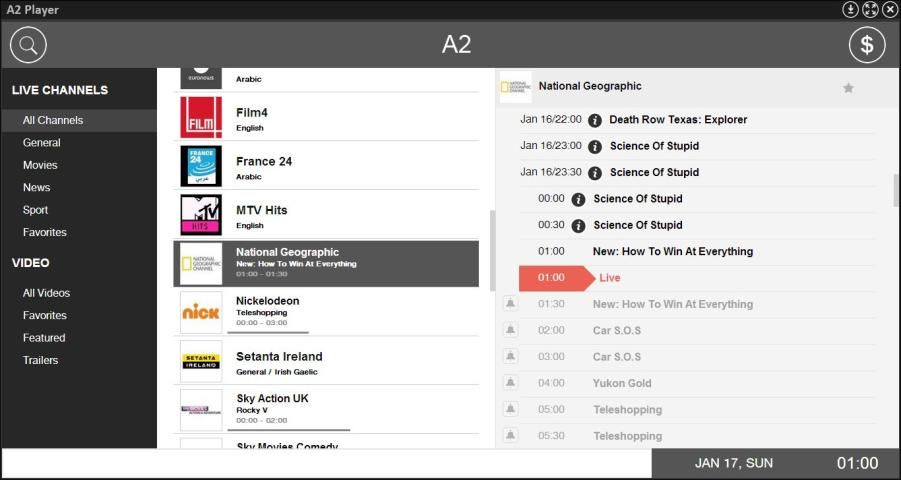Open info icon for 00:30 Science Of Stupid
Screen dimensions: 901x480
click(578, 225)
